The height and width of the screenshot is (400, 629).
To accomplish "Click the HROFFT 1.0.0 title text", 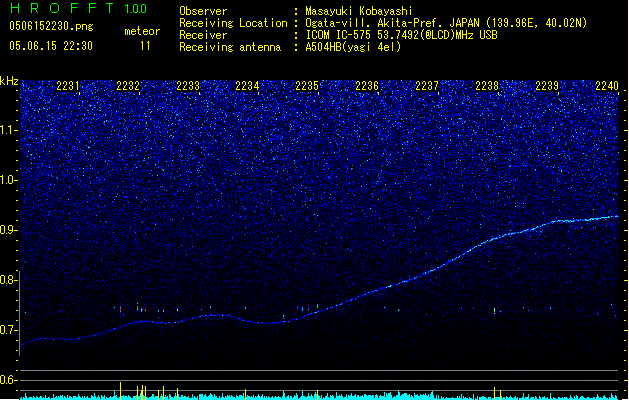I will 78,8.
